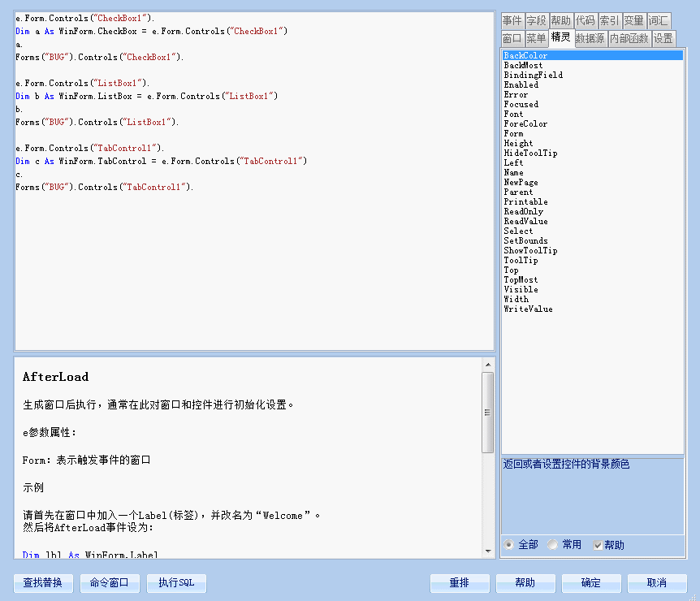Select the 常用 radio button
This screenshot has height=601, width=700.
553,545
